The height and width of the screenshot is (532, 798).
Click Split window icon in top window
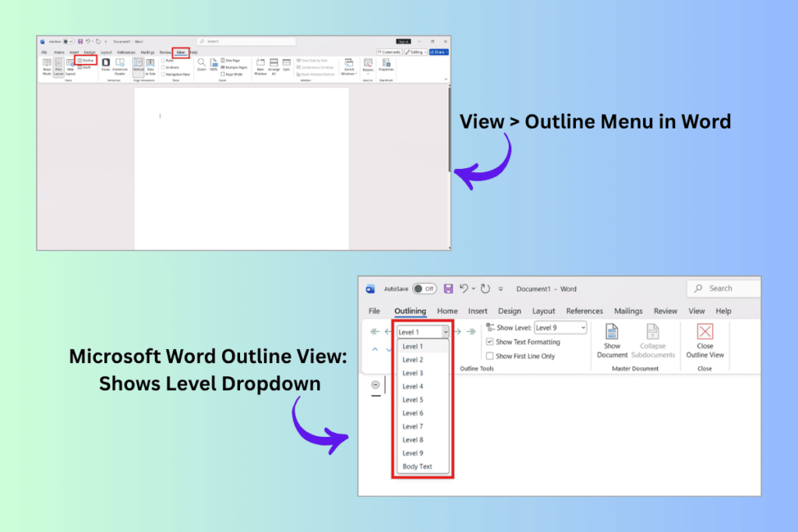click(287, 65)
